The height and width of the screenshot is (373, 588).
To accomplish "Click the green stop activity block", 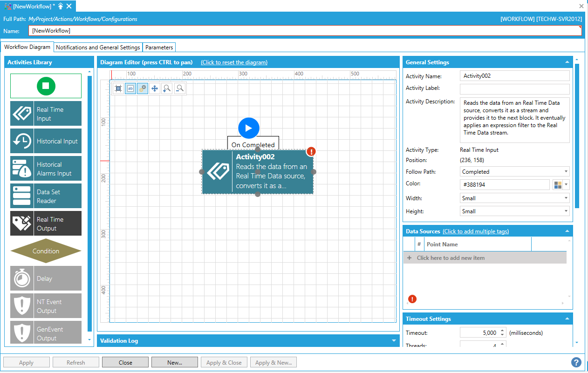I will [46, 86].
